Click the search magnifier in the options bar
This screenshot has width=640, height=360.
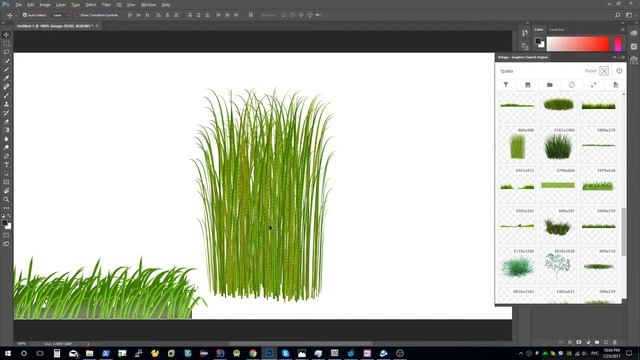point(618,15)
